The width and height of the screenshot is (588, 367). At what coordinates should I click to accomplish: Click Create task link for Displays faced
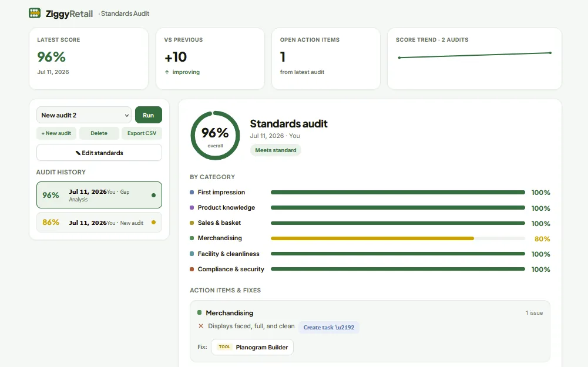coord(329,327)
